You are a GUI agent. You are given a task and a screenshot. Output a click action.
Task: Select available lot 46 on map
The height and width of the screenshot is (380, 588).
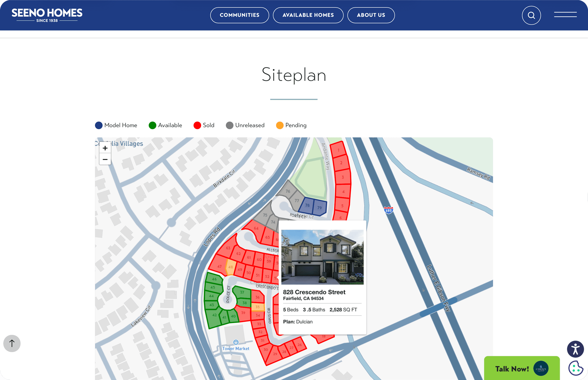214,279
